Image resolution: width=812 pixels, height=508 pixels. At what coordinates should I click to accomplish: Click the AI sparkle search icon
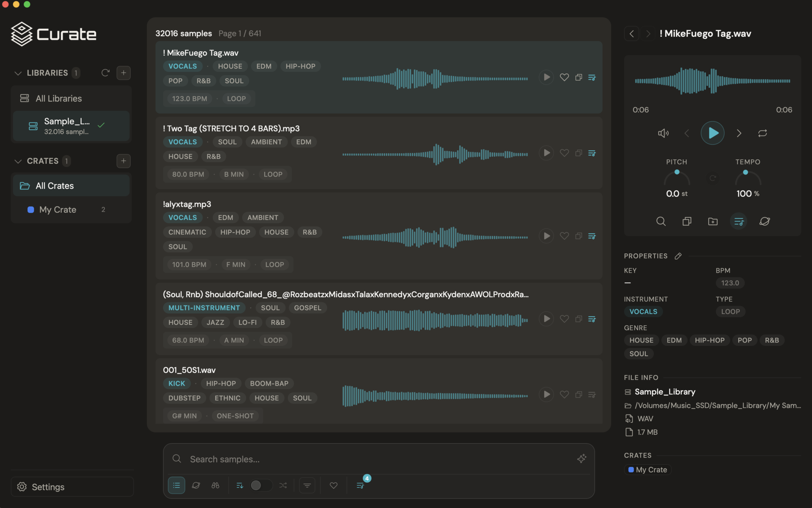582,458
